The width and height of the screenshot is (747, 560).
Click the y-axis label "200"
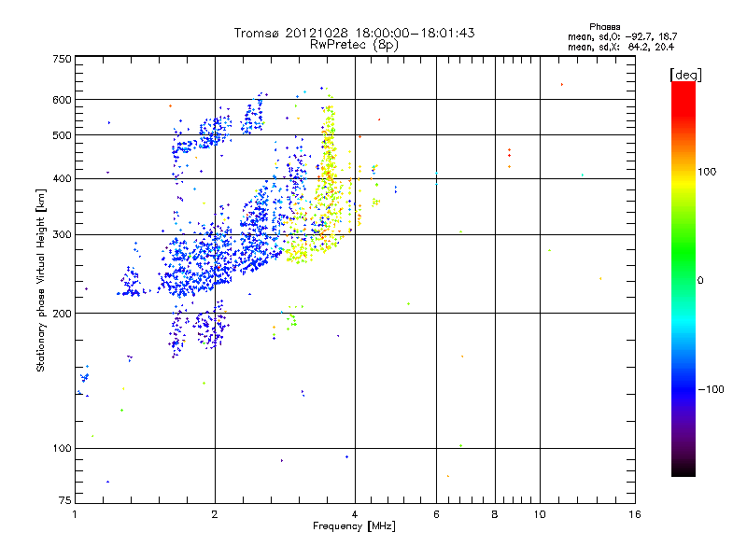point(63,314)
